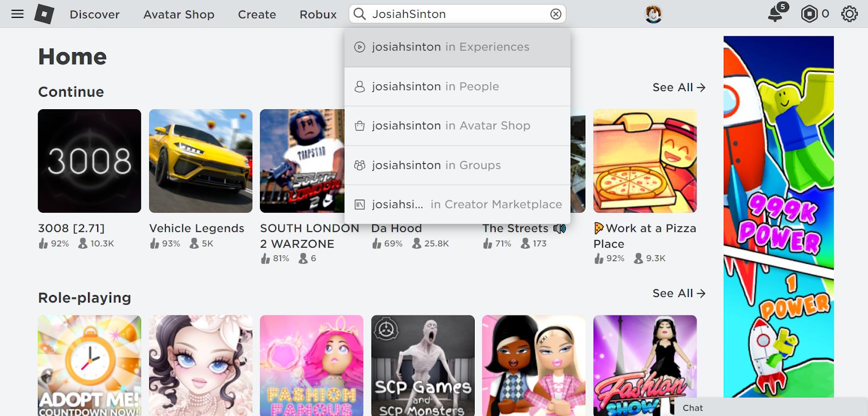
Task: Go to Avatar Shop
Action: tap(178, 15)
